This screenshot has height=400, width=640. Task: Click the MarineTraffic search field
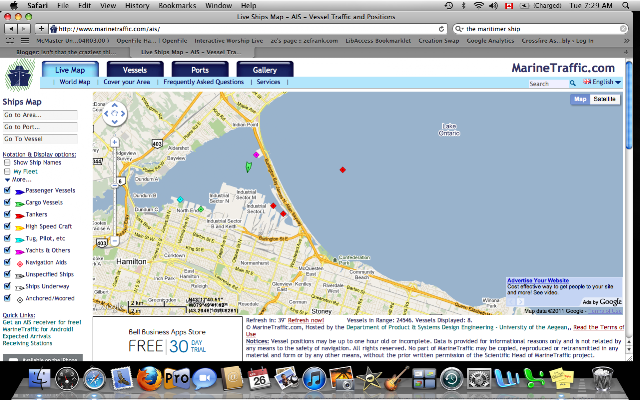(x=548, y=84)
